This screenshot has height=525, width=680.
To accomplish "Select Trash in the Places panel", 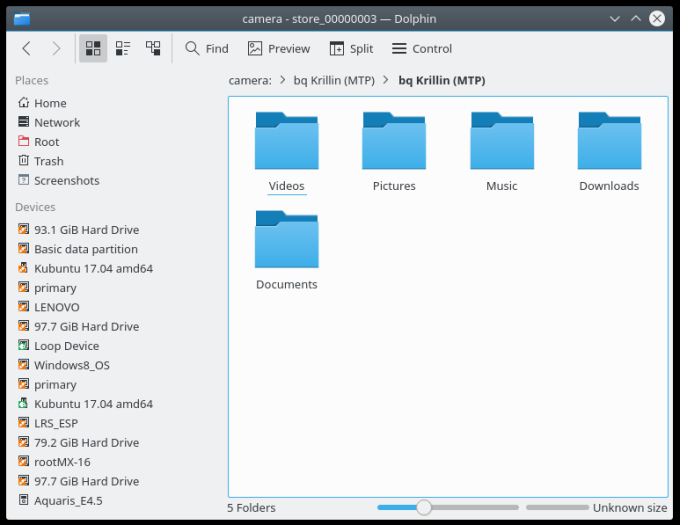I will 48,161.
